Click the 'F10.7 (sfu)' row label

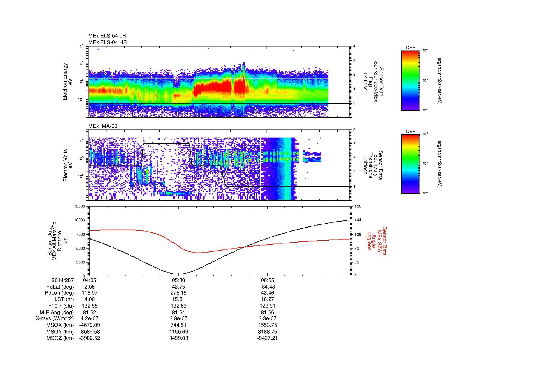pos(61,306)
